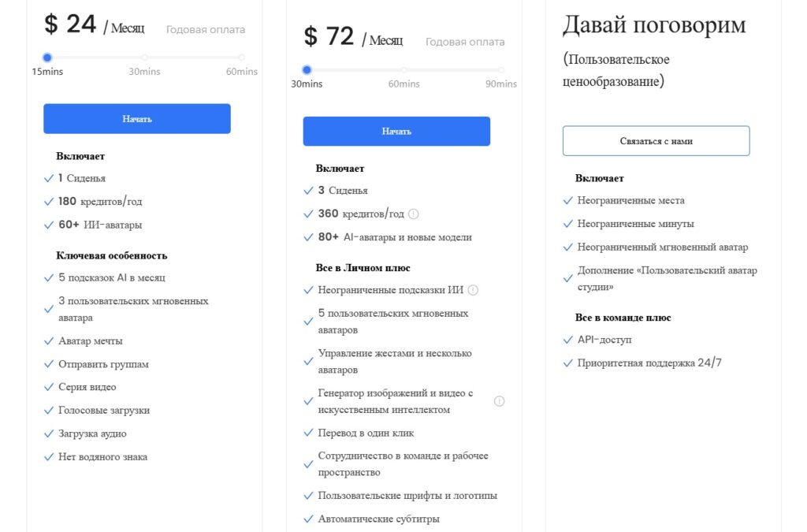Select the 60mins stop on $24 plan slider
807x532 pixels.
click(x=242, y=58)
